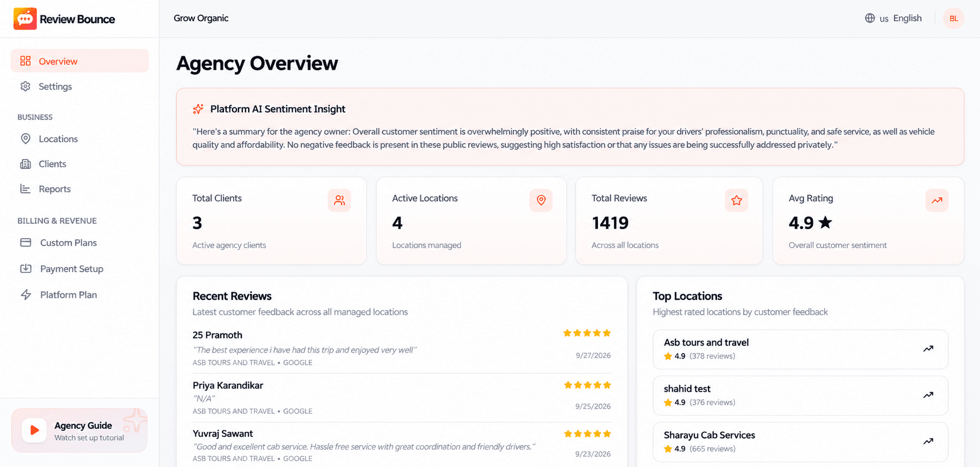Click the 9/27/2026 review date
The width and height of the screenshot is (980, 467).
[x=593, y=355]
